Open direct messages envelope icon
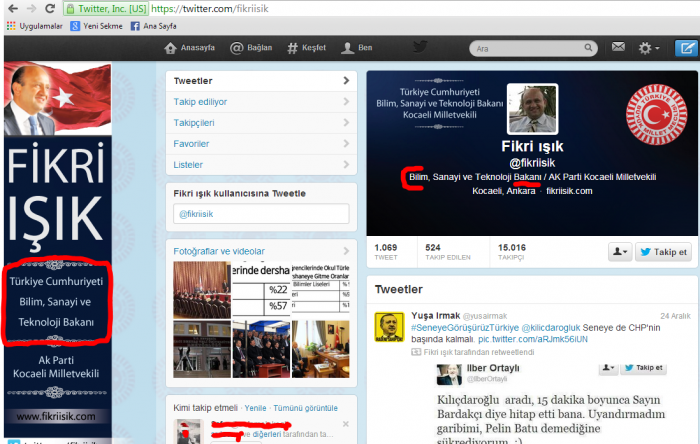The width and height of the screenshot is (700, 444). 619,47
